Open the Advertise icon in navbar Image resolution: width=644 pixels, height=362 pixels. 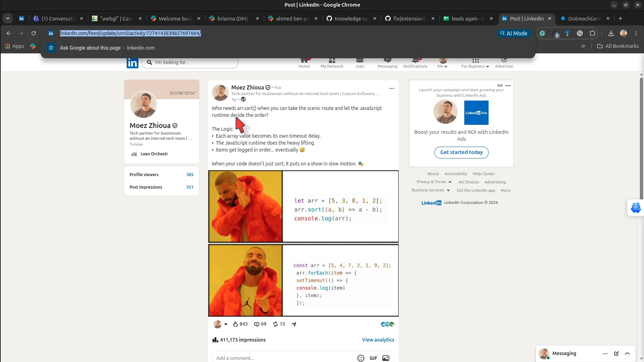[504, 63]
